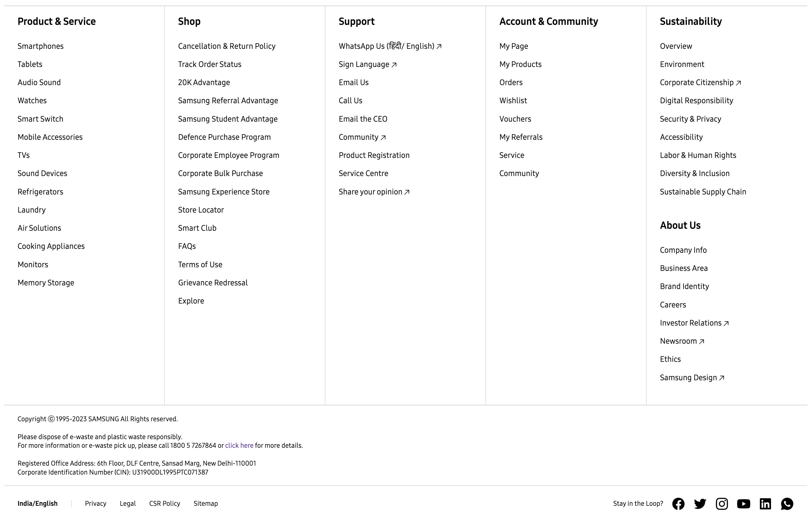
Task: Open Cancellation & Return Policy
Action: tap(226, 46)
